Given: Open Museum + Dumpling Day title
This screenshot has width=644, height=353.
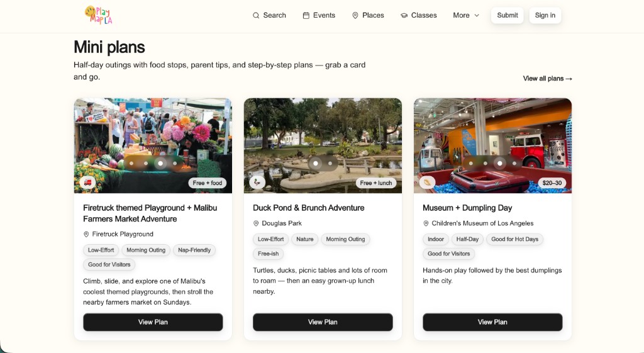Looking at the screenshot, I should [x=467, y=208].
